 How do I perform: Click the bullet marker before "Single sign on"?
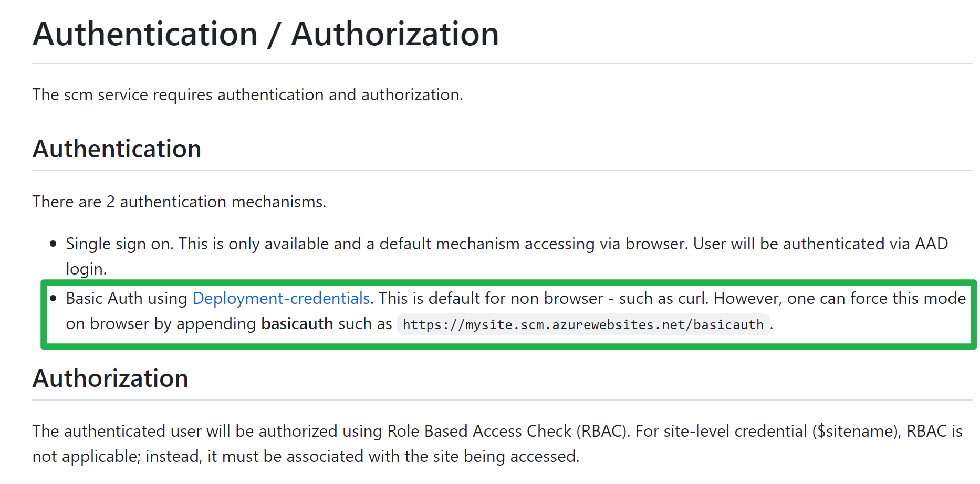(x=53, y=244)
